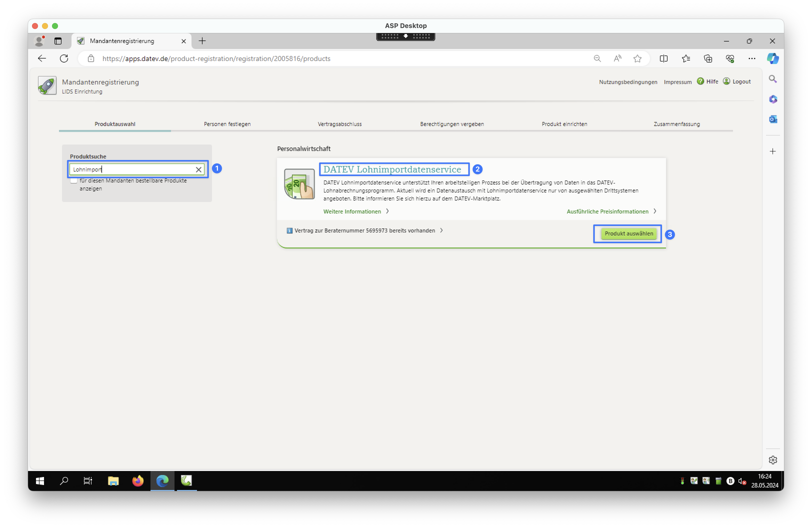This screenshot has width=812, height=528.
Task: Open the Copilot sidebar icon
Action: 772,59
